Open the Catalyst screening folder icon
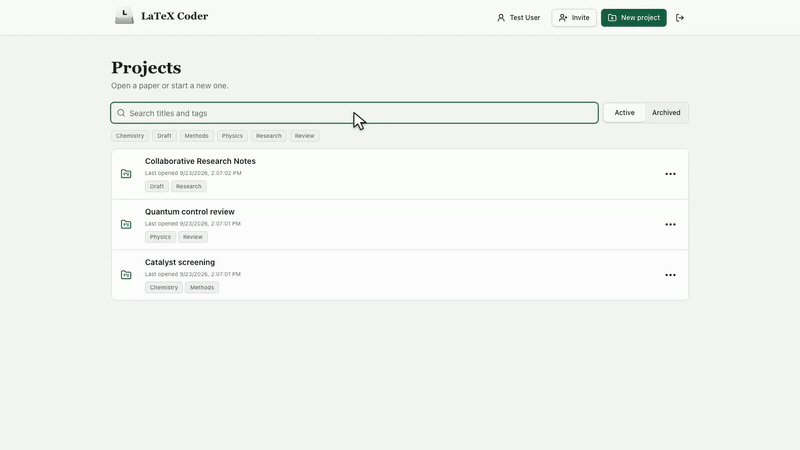800x450 pixels. click(x=126, y=275)
